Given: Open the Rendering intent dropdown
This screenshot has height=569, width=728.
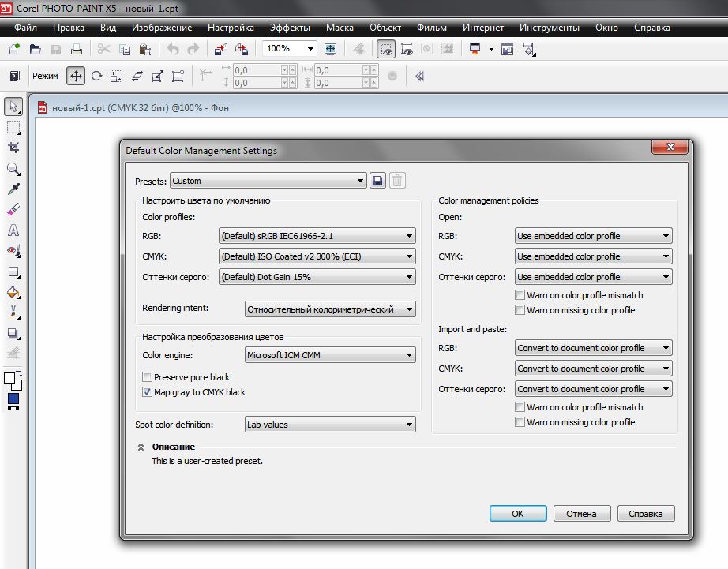Looking at the screenshot, I should 330,309.
